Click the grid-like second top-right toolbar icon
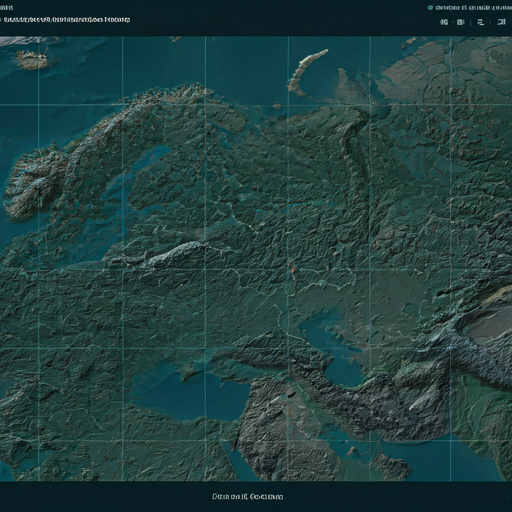Image resolution: width=512 pixels, height=512 pixels. coord(460,22)
